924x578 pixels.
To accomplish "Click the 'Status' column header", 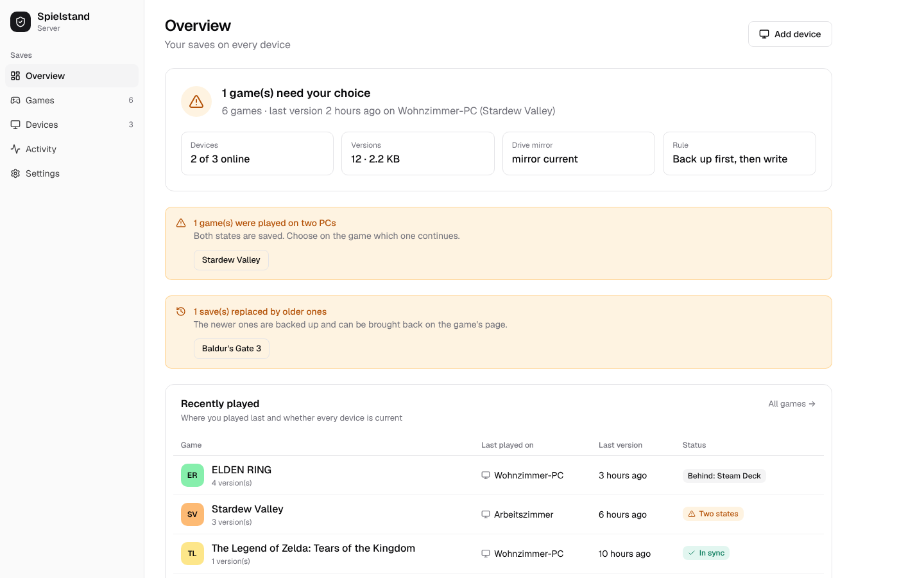I will coord(694,445).
